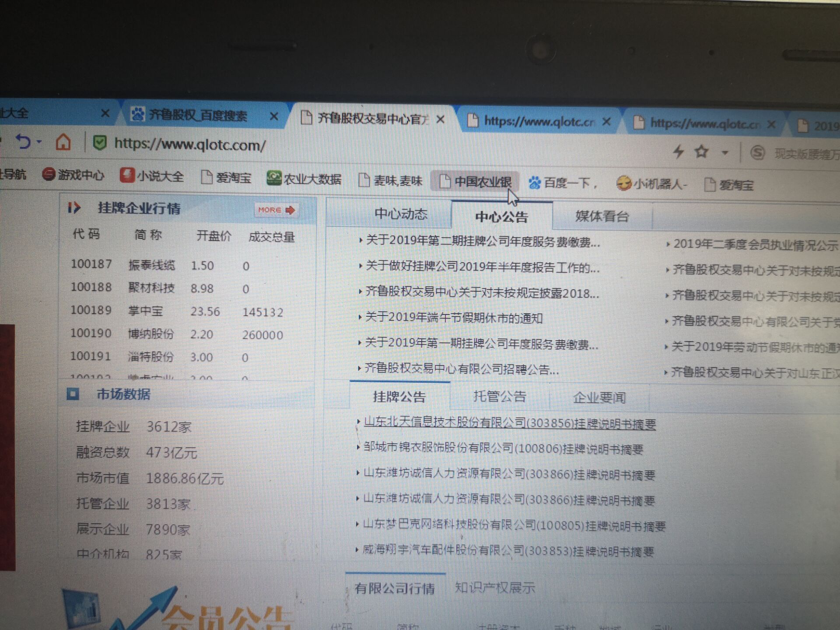Viewport: 840px width, 630px height.
Task: Select the 托管公告 tab
Action: click(500, 396)
